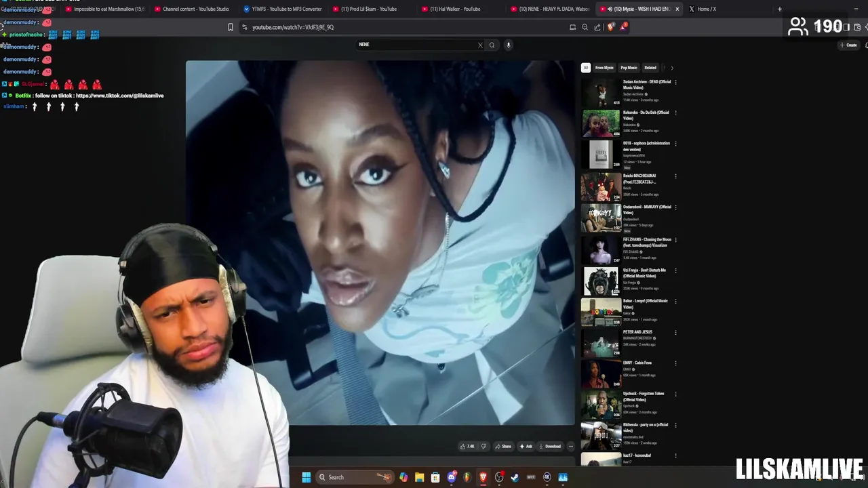This screenshot has width=868, height=488.
Task: Open OBS Studio from the taskbar
Action: 499,477
